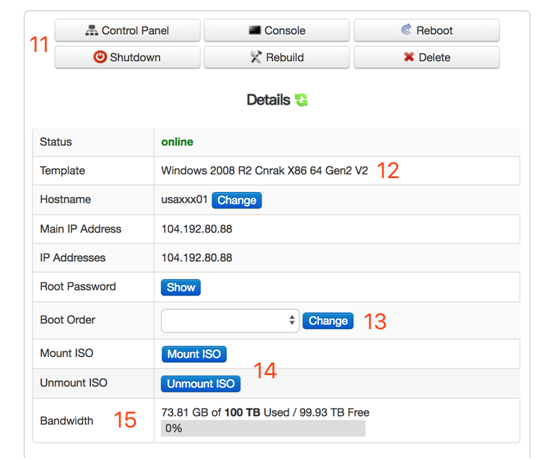Click the red X Delete icon
Viewport: 557px width, 460px height.
coord(409,57)
